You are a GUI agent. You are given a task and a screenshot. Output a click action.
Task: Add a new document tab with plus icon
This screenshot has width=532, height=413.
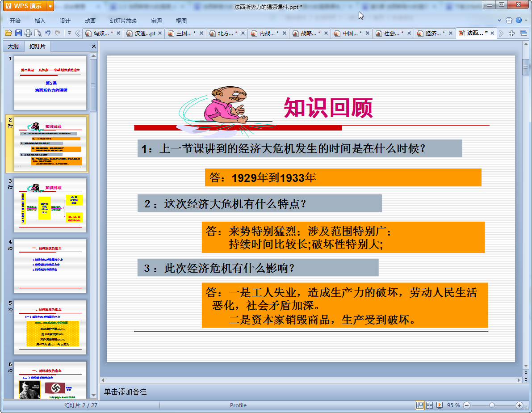pos(511,33)
